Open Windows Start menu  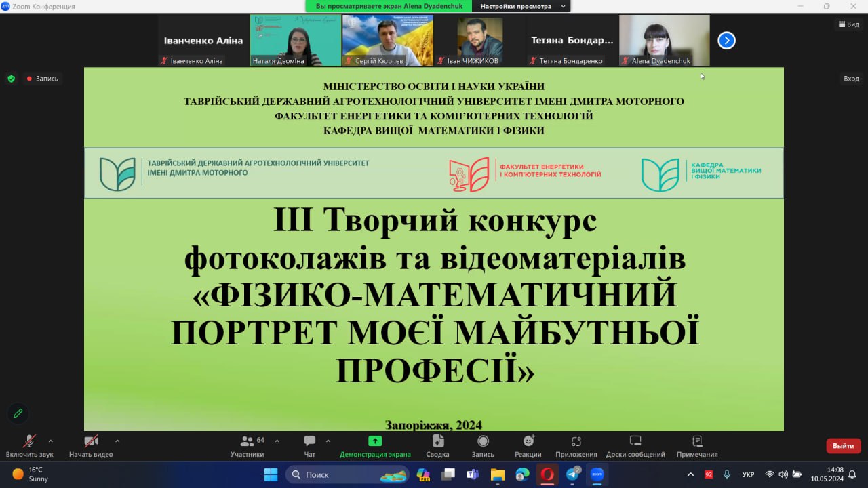point(271,474)
